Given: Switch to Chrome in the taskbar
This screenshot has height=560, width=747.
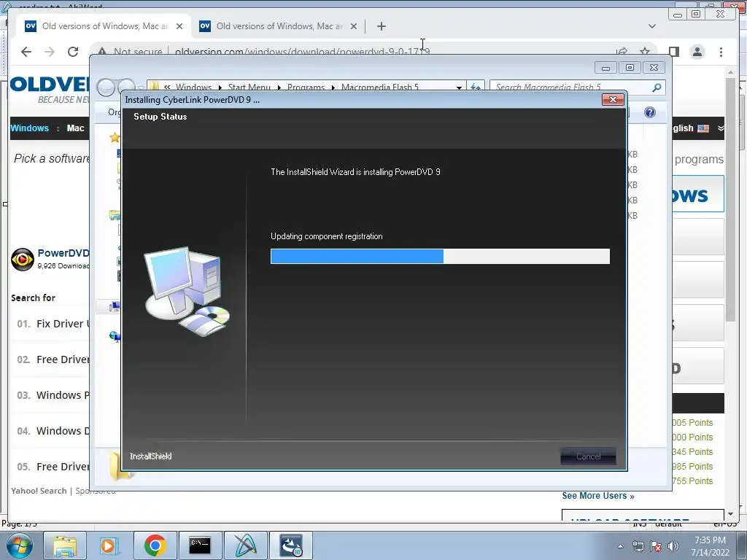Looking at the screenshot, I should 155,545.
